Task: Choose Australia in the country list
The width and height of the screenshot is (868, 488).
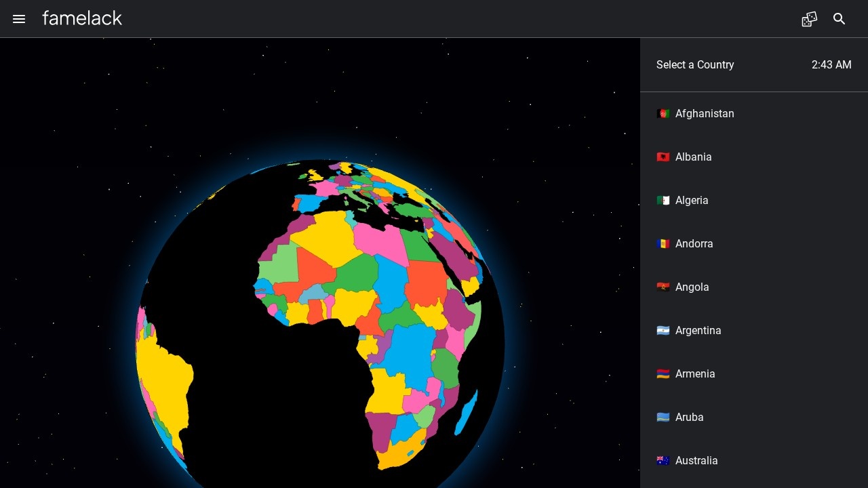Action: tap(696, 461)
